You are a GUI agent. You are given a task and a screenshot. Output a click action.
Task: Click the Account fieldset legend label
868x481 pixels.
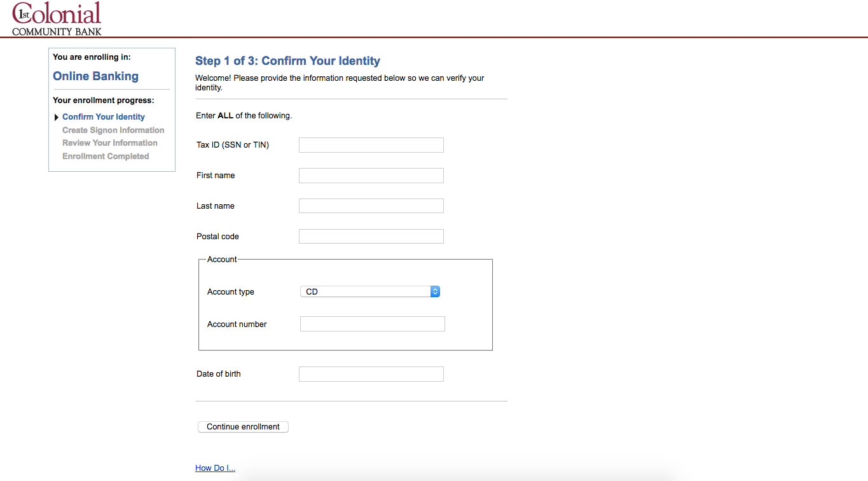(x=222, y=260)
